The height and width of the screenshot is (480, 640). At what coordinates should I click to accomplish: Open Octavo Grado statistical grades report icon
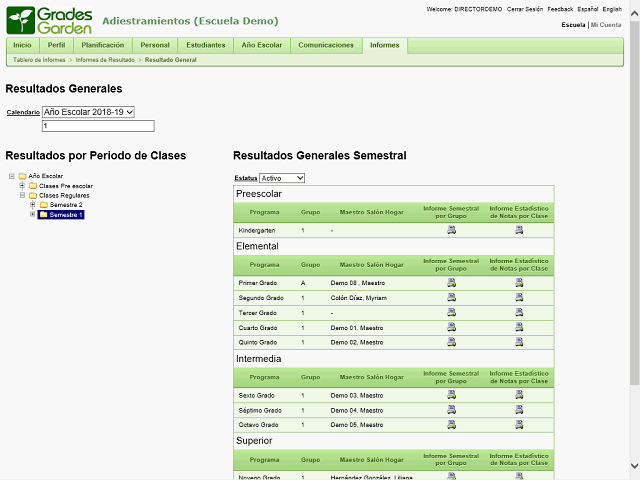pos(519,424)
